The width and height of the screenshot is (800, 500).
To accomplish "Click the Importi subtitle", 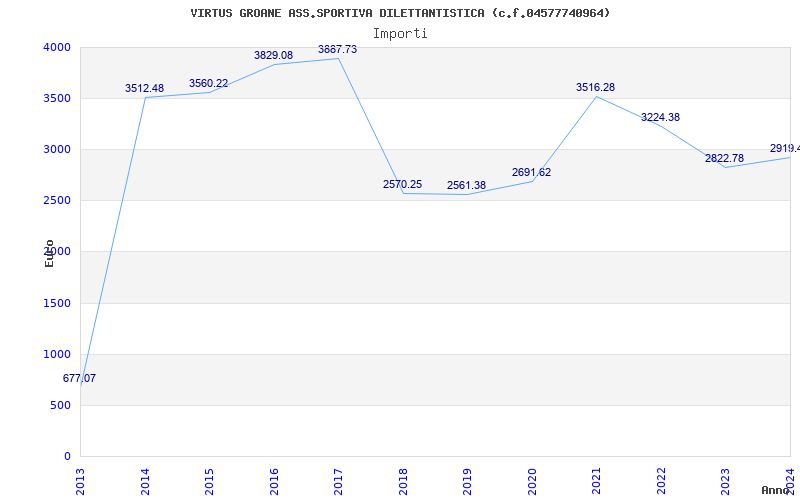I will [400, 34].
